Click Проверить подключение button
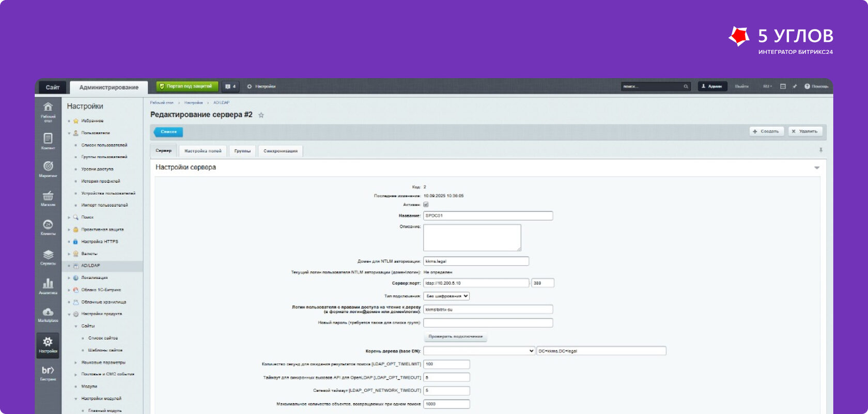 pyautogui.click(x=455, y=336)
